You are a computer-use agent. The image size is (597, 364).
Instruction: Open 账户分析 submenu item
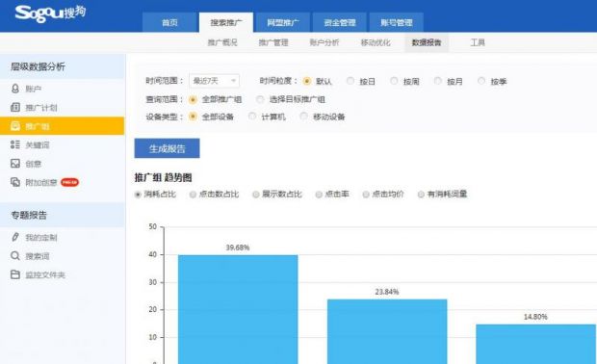[x=324, y=42]
